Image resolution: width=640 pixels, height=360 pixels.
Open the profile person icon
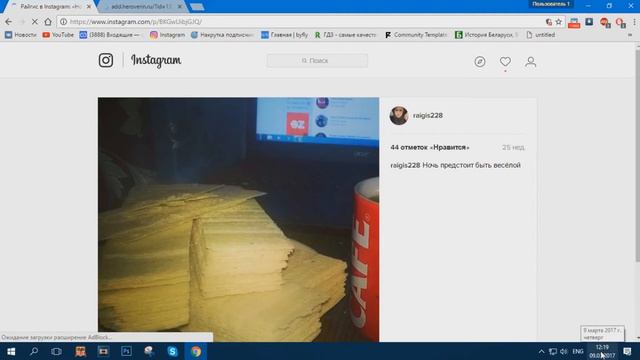(x=531, y=62)
